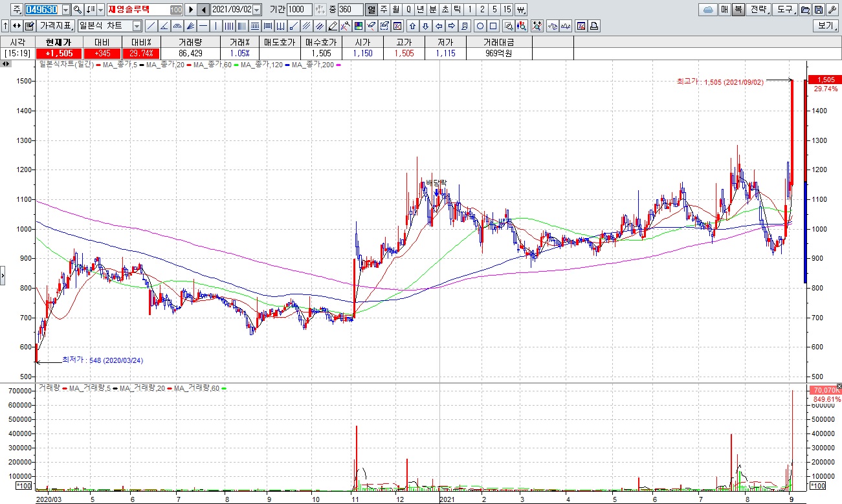Click the cloud sync icon

(708, 10)
